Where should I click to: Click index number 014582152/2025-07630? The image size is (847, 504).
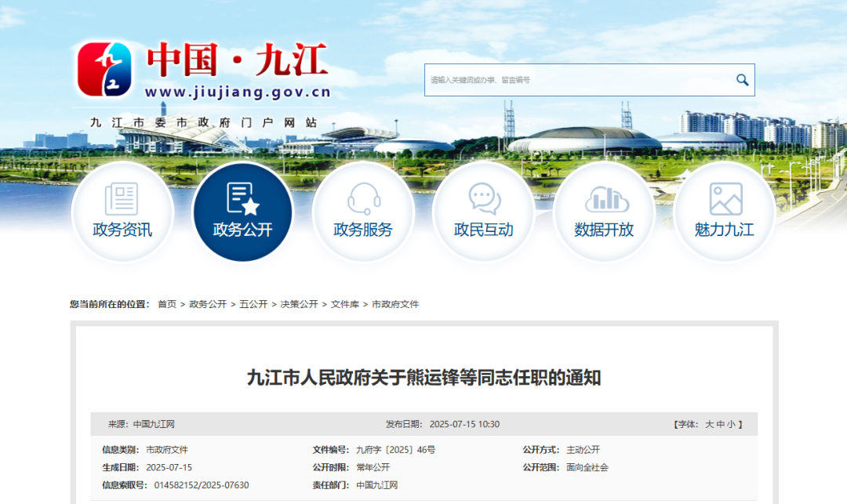click(202, 485)
